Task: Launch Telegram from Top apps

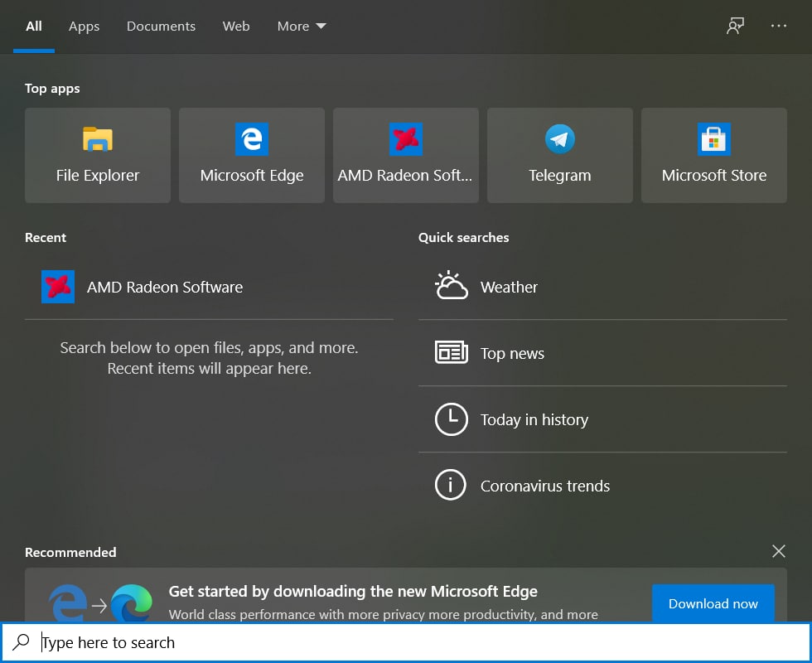Action: coord(560,156)
